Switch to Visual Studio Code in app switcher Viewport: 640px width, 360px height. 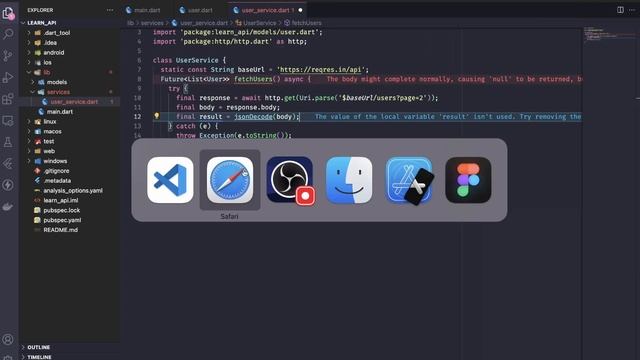tap(170, 180)
